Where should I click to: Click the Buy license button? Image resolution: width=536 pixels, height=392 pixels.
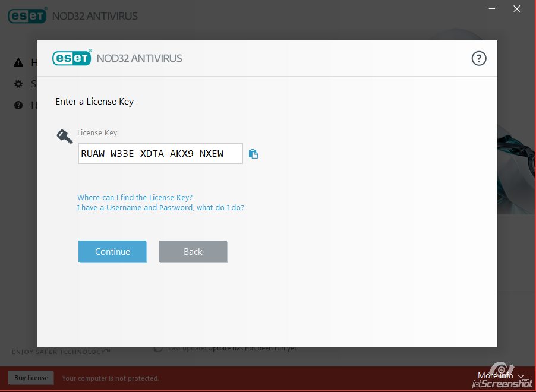[31, 378]
